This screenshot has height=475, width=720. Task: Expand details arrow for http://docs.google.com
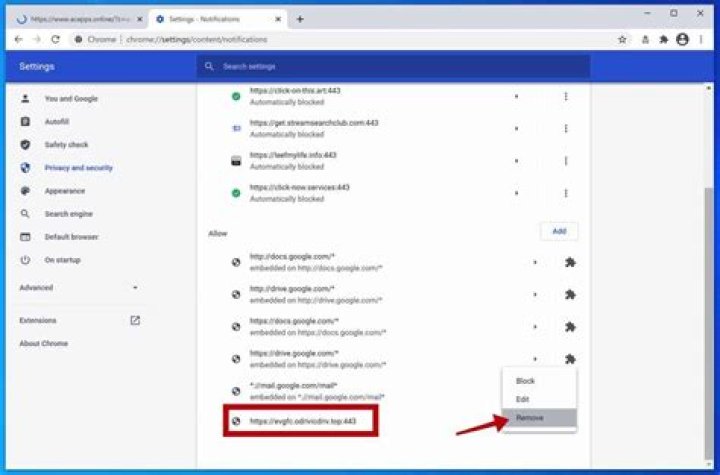(535, 263)
